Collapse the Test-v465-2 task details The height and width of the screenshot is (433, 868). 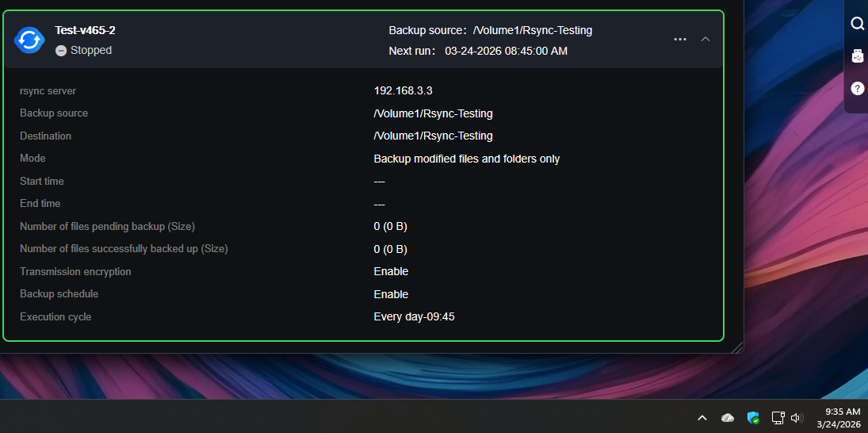tap(705, 40)
